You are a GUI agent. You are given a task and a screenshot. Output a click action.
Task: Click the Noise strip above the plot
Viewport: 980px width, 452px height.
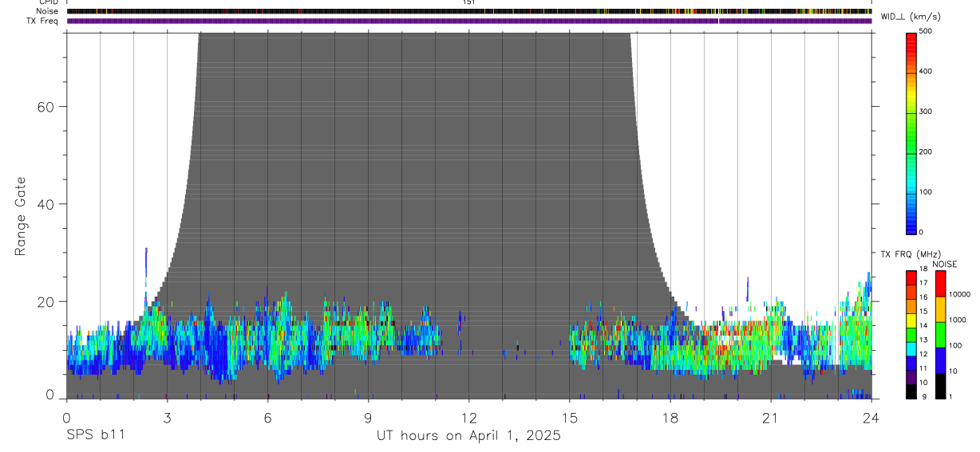click(469, 11)
